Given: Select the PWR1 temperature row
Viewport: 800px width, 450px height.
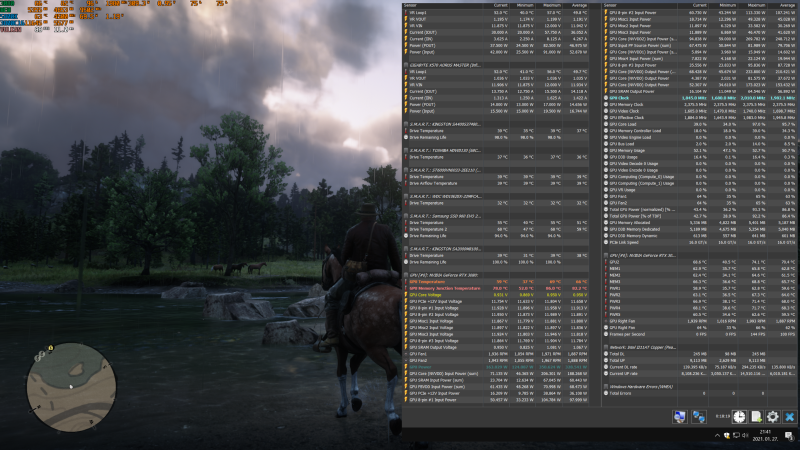Looking at the screenshot, I should [x=699, y=288].
